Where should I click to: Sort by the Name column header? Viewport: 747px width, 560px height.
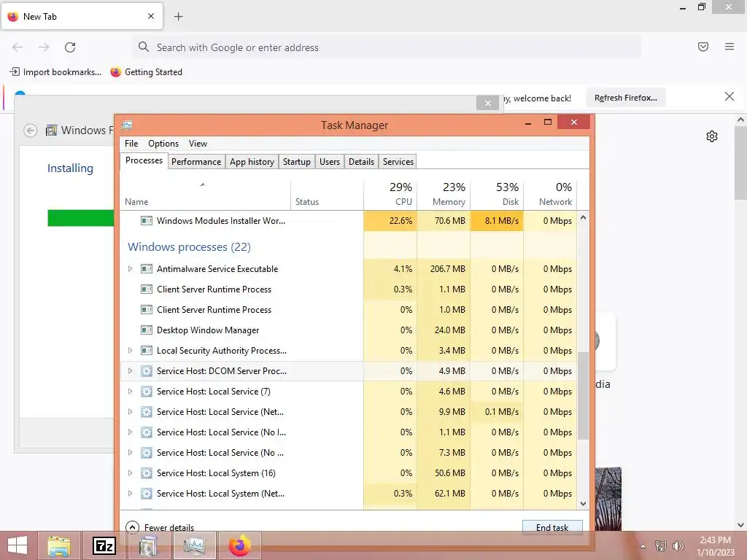point(205,194)
